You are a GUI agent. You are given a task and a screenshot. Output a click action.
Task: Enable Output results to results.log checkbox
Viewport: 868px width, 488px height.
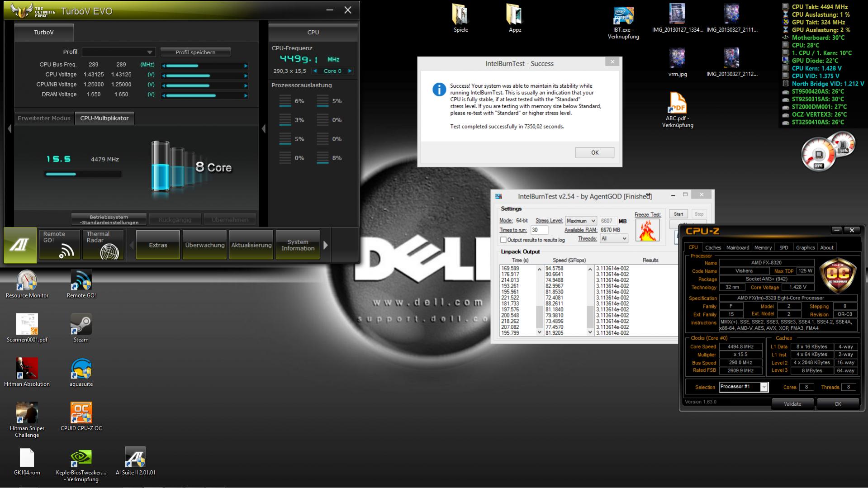[x=503, y=240]
